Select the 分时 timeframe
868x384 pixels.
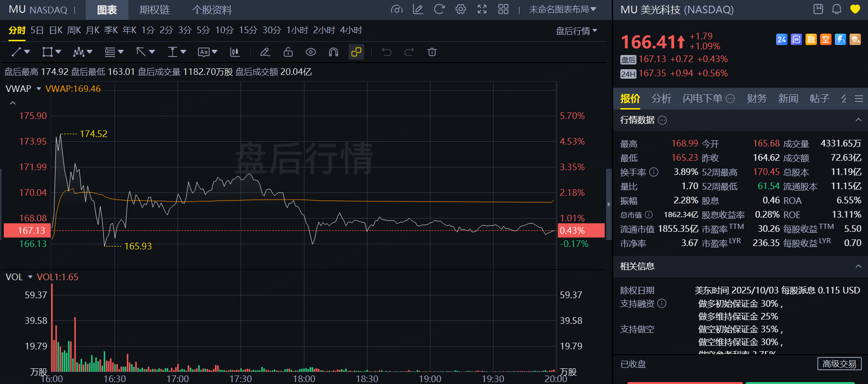(17, 30)
